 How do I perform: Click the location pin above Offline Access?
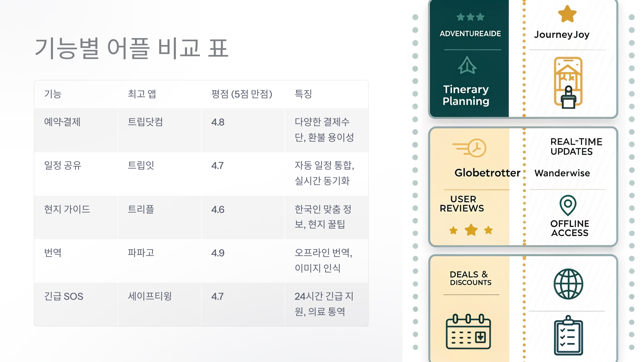point(568,205)
